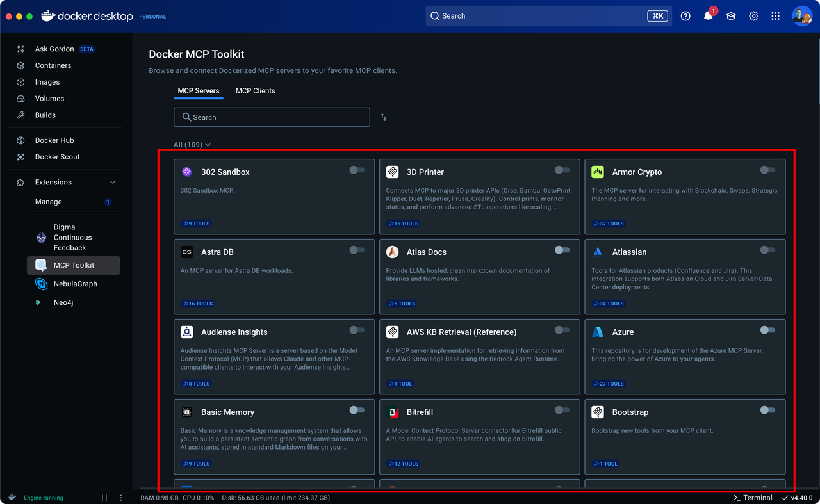820x504 pixels.
Task: Turn on the Astra DB toggle
Action: coord(357,250)
